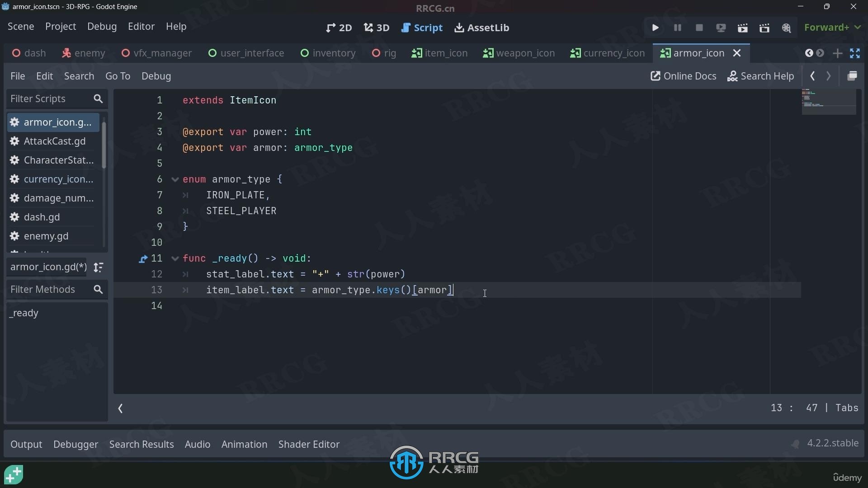Open Online Docs link
Viewport: 868px width, 488px height.
pyautogui.click(x=683, y=76)
